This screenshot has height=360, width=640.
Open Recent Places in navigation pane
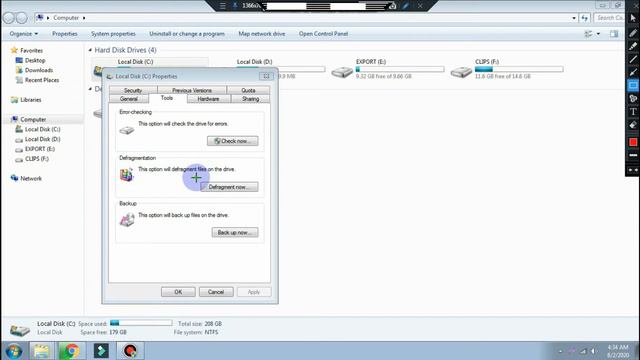[37, 80]
